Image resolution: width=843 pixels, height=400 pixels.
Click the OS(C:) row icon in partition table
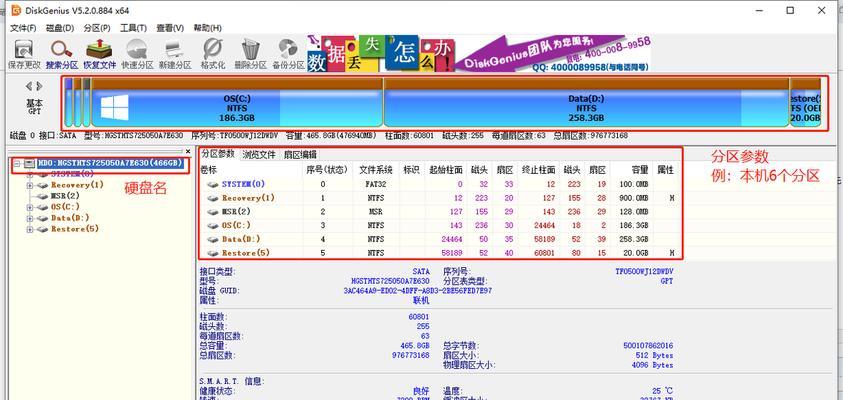(213, 225)
